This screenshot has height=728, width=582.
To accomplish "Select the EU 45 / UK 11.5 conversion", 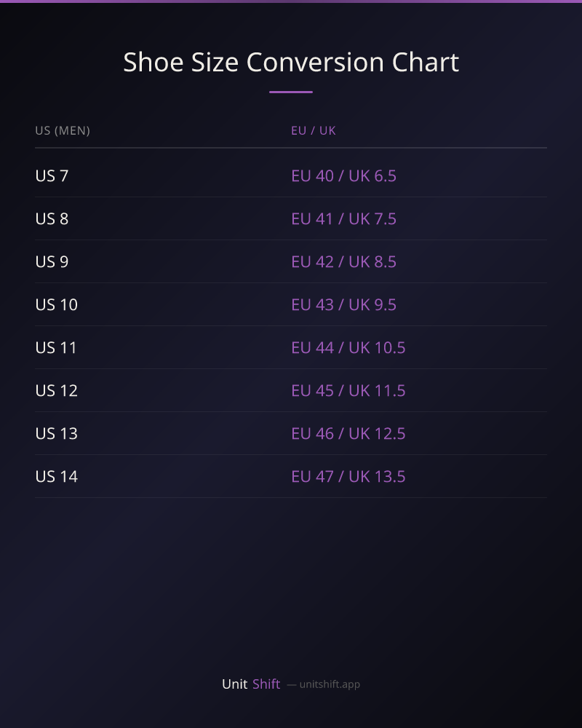I will (x=348, y=390).
